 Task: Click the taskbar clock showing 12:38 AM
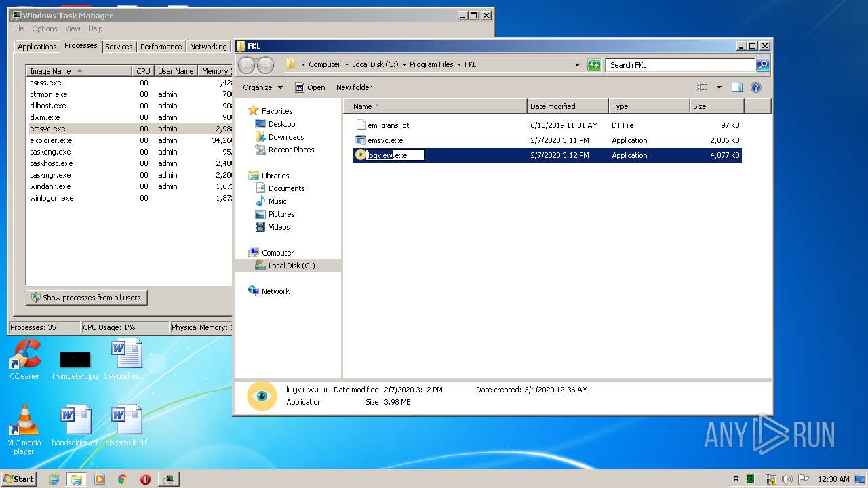point(833,479)
